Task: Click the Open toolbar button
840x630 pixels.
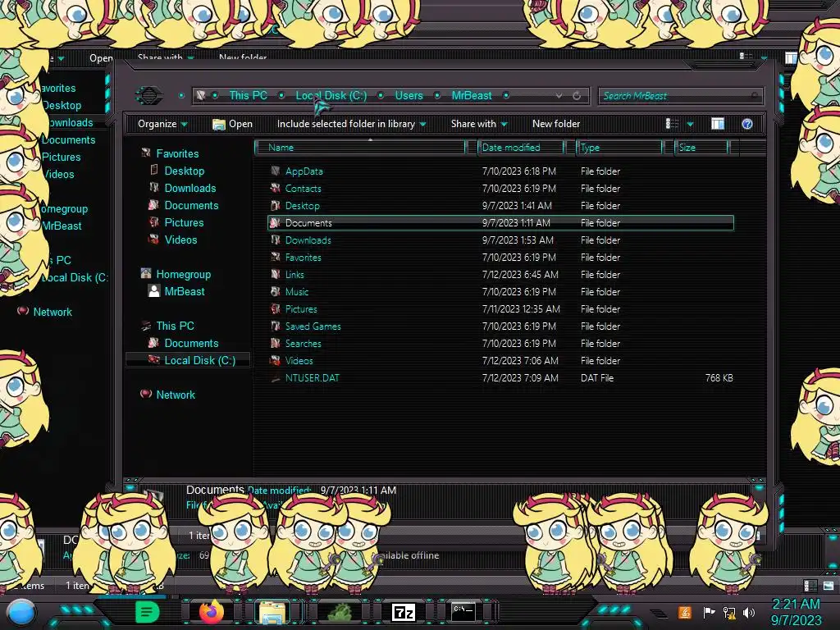Action: (232, 124)
